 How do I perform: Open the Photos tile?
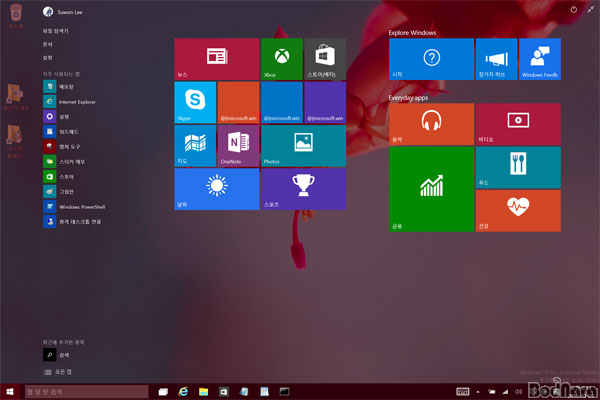point(303,146)
